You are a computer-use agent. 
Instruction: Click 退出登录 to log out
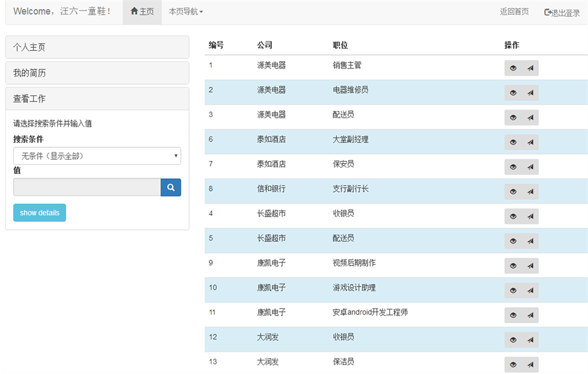pos(562,13)
